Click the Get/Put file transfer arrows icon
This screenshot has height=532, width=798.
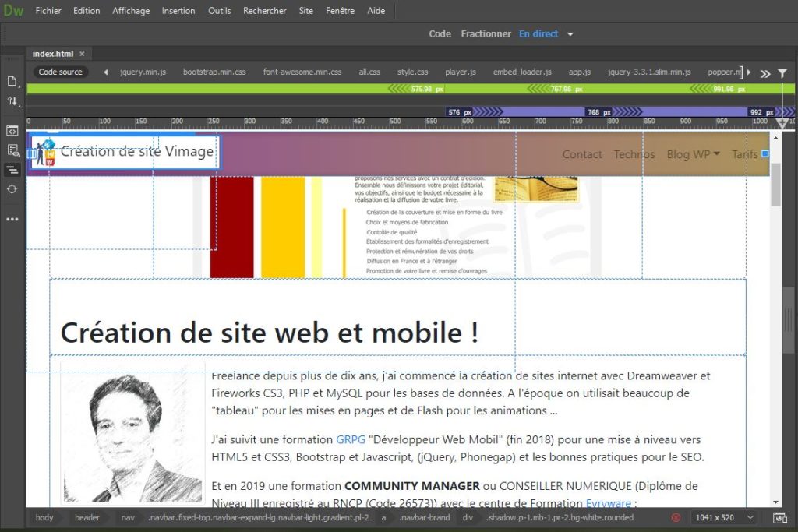(12, 101)
